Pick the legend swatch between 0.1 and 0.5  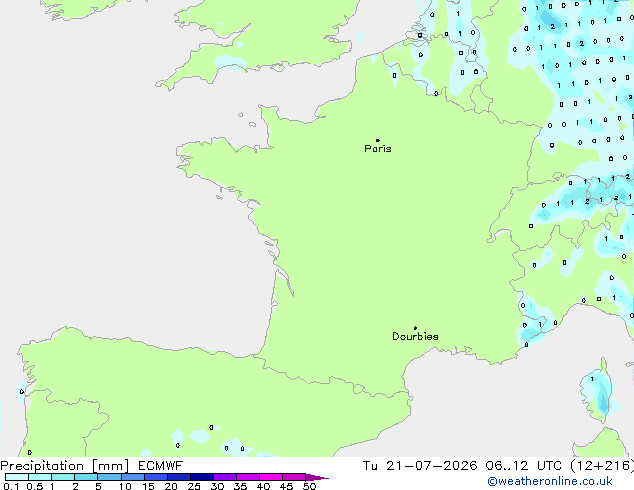[x=17, y=477]
